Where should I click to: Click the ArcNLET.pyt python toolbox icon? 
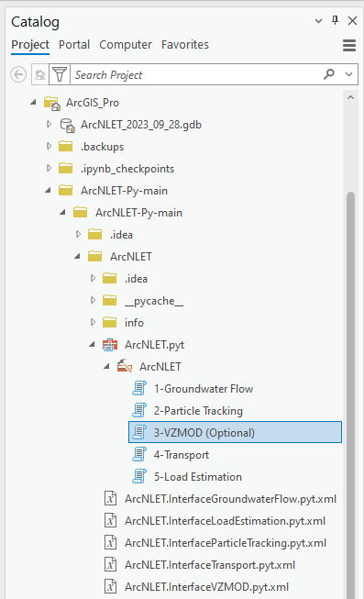tap(110, 345)
